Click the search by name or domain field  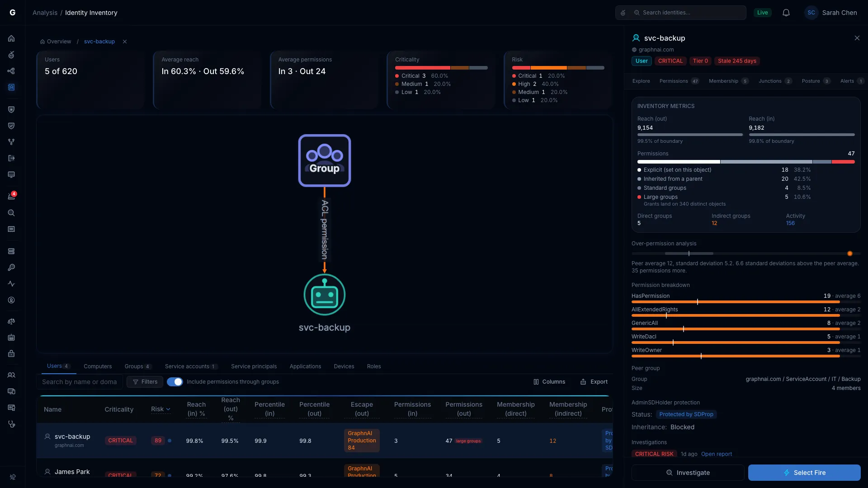click(x=80, y=382)
